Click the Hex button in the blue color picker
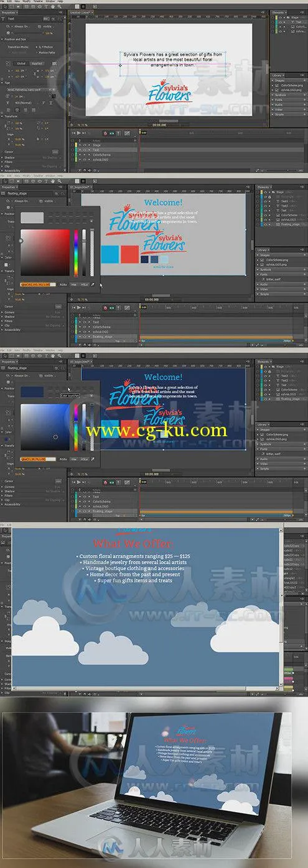 73,459
